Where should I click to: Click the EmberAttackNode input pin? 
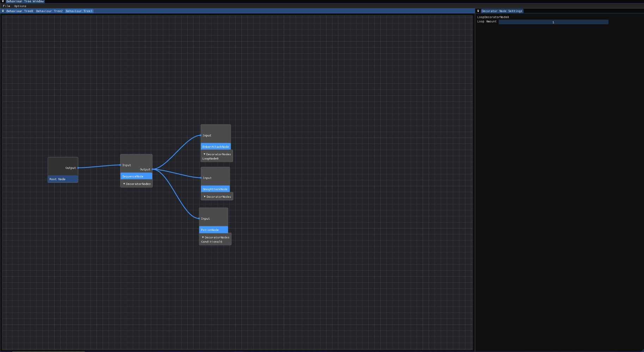click(x=201, y=136)
